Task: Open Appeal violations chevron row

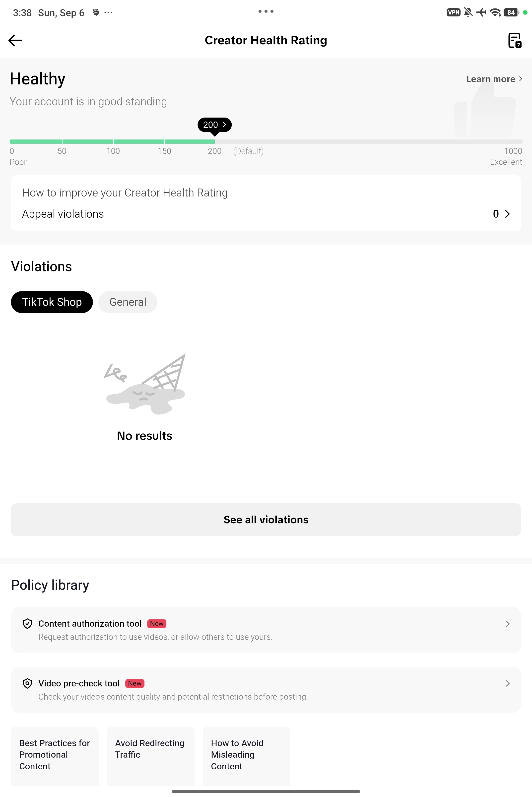Action: tap(266, 214)
